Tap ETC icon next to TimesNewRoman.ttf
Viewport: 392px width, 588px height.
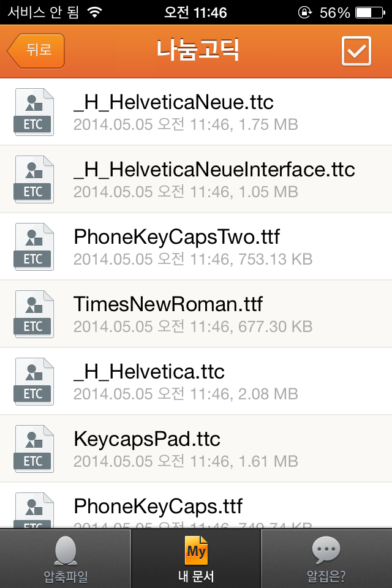tap(34, 314)
